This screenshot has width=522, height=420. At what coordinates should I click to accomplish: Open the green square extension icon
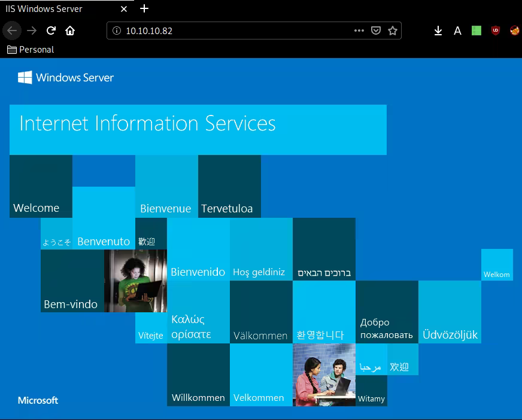tap(477, 31)
